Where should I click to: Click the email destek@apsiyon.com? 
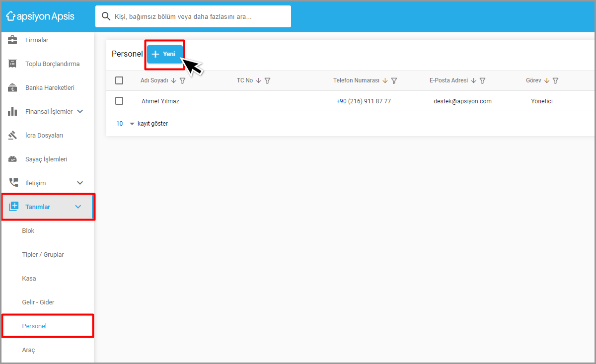point(462,101)
